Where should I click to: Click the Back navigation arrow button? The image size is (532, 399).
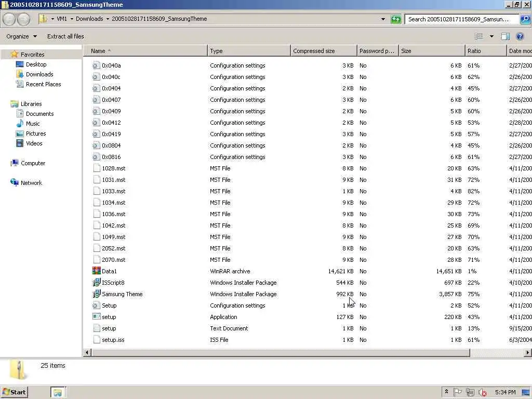(9, 19)
